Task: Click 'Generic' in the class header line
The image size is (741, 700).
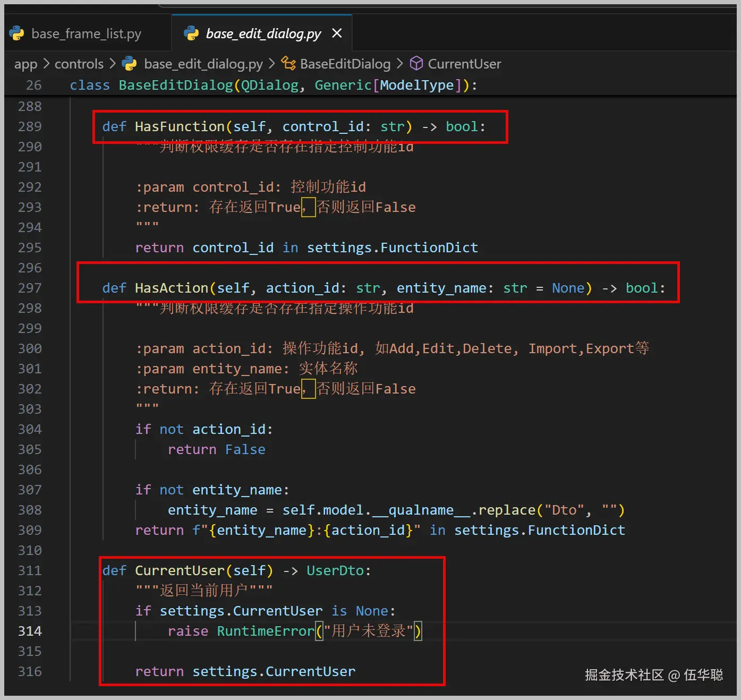Action: point(343,85)
